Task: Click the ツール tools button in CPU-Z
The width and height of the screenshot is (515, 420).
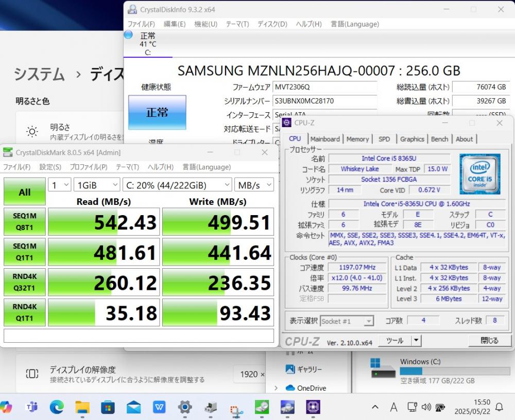Action: click(395, 341)
